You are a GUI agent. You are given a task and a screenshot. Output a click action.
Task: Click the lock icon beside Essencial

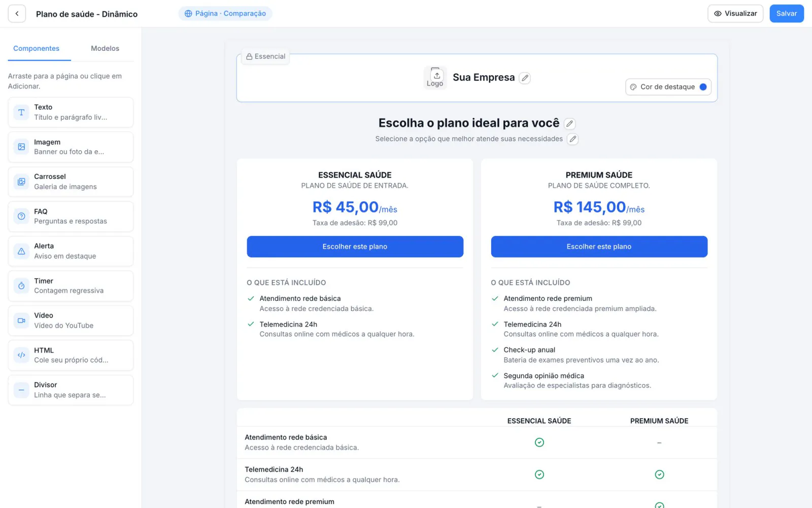point(249,56)
